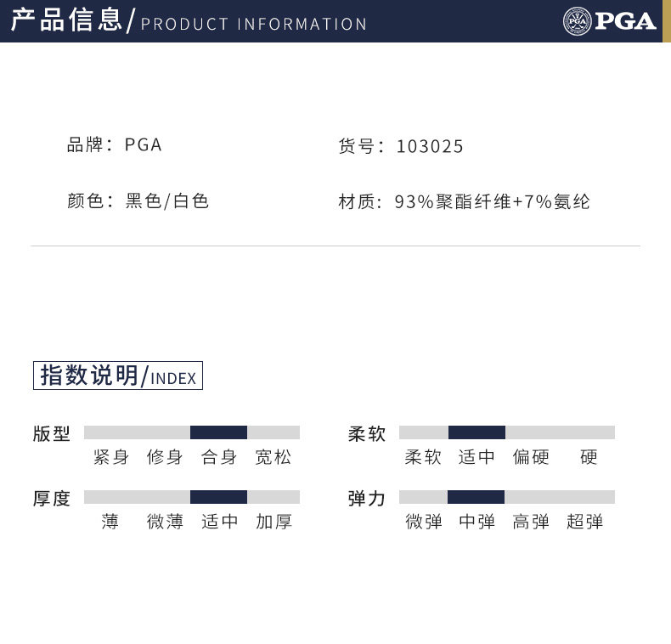Choose the 加厚 thickness label

click(x=273, y=522)
